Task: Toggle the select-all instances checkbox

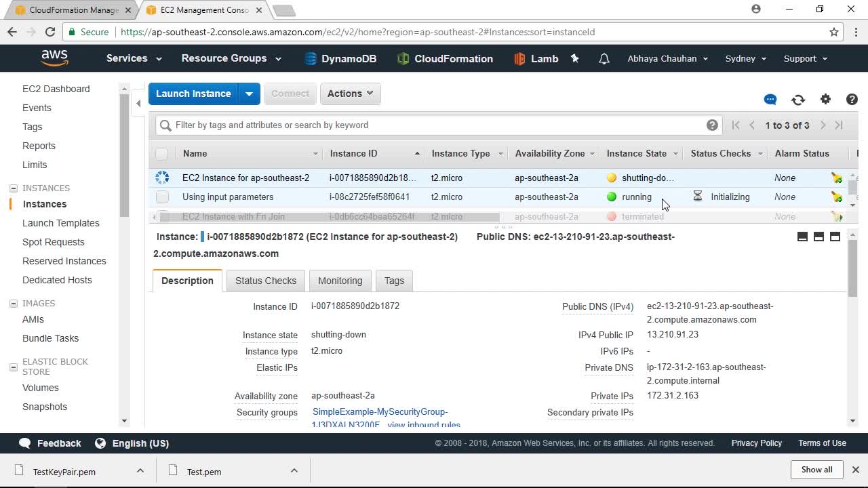Action: tap(161, 154)
